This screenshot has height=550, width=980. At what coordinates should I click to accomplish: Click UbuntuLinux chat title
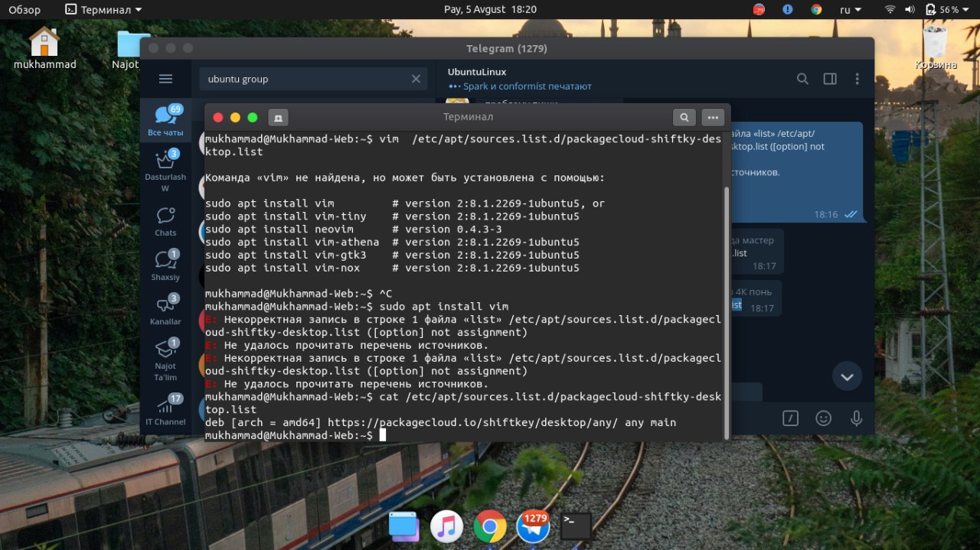pyautogui.click(x=477, y=72)
